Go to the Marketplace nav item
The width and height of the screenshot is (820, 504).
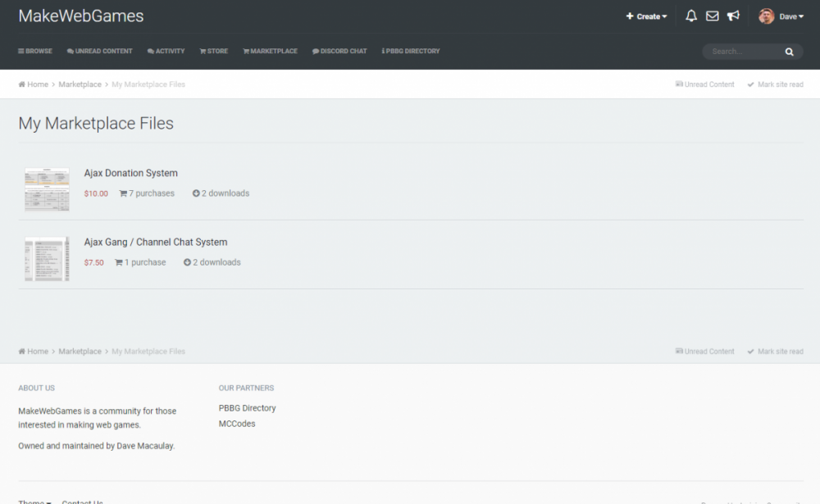[x=270, y=51]
